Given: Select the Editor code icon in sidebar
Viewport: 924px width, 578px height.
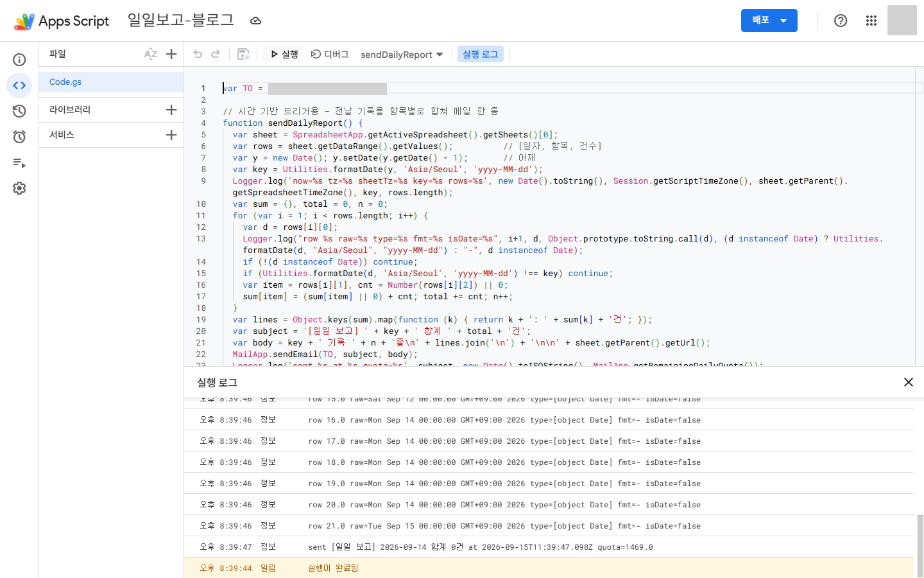Looking at the screenshot, I should tap(19, 85).
